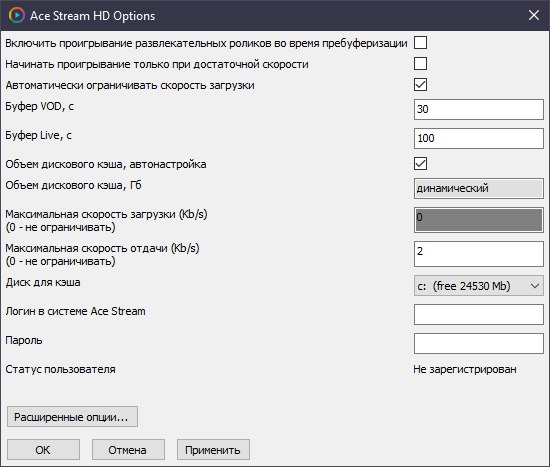550x467 pixels.
Task: Click the 'Не зарегистрирован' status text
Action: pyautogui.click(x=465, y=369)
